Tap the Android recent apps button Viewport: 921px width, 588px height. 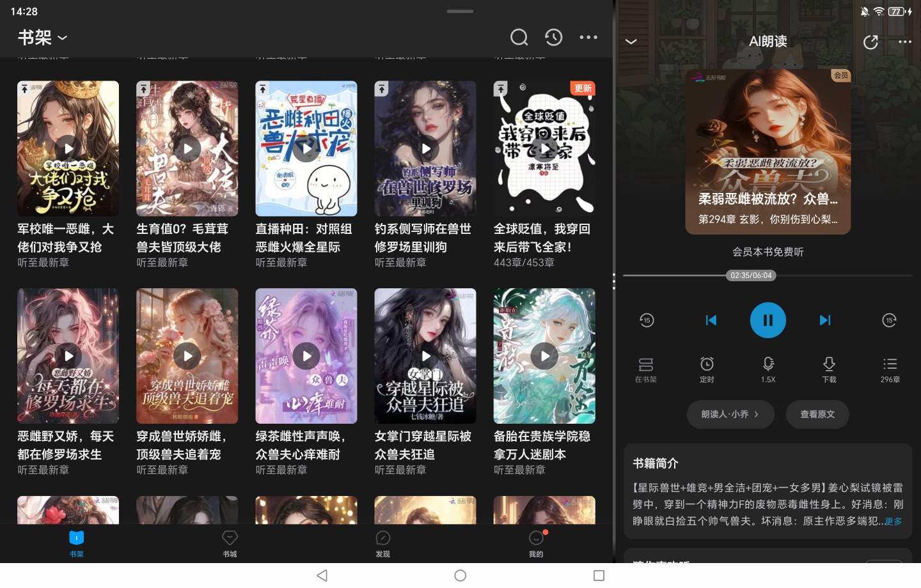pyautogui.click(x=599, y=576)
